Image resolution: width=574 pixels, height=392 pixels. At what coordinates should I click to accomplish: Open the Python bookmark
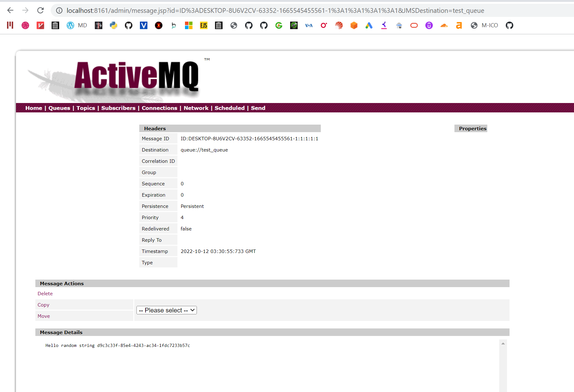tap(113, 25)
